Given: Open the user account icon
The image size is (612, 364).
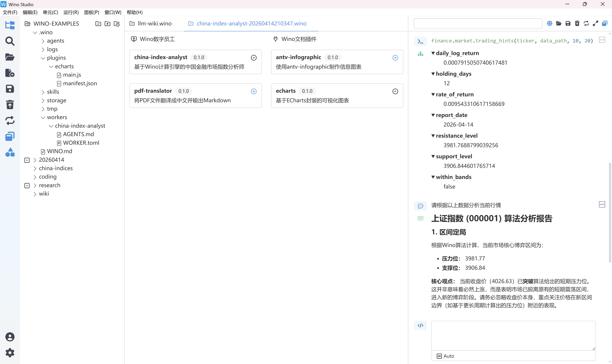Looking at the screenshot, I should click(10, 337).
